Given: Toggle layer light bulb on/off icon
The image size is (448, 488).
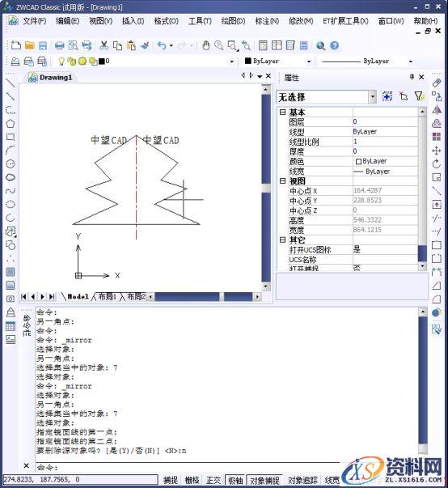Looking at the screenshot, I should (x=61, y=62).
